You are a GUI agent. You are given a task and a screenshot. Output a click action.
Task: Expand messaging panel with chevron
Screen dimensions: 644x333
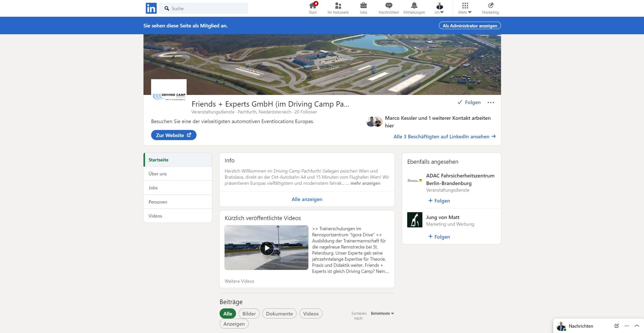[637, 326]
